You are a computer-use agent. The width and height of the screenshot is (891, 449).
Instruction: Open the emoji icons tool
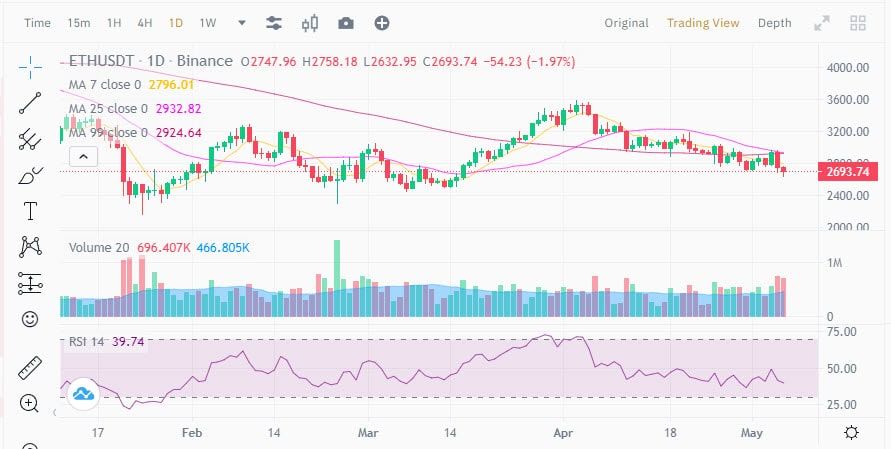pos(30,319)
